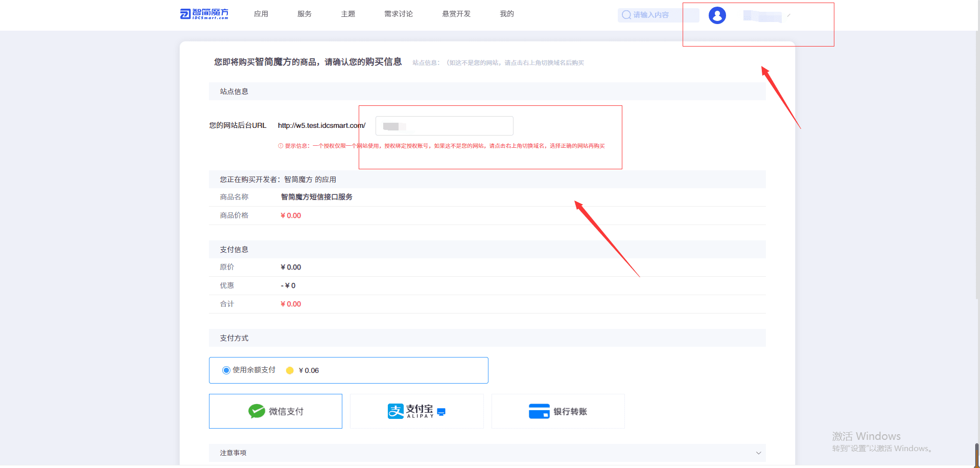Open the blue user avatar icon
Image resolution: width=980 pixels, height=468 pixels.
[x=717, y=15]
